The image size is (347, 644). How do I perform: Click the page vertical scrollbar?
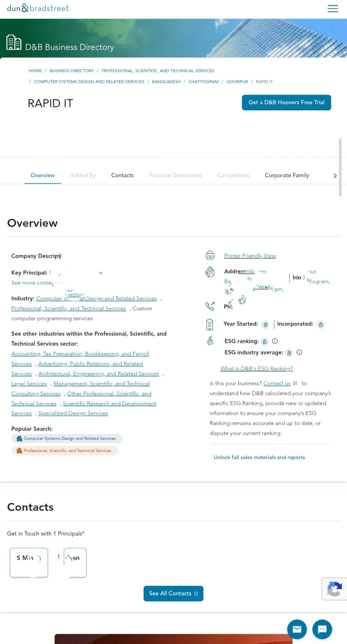(340, 167)
